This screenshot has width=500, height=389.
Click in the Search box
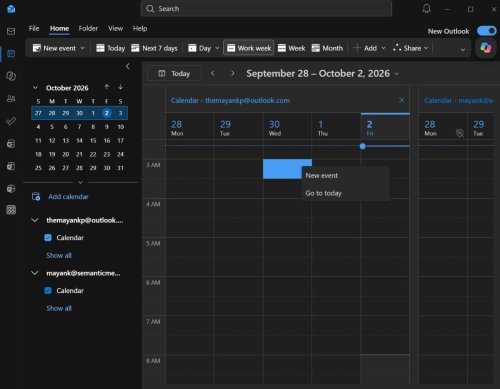click(x=266, y=9)
